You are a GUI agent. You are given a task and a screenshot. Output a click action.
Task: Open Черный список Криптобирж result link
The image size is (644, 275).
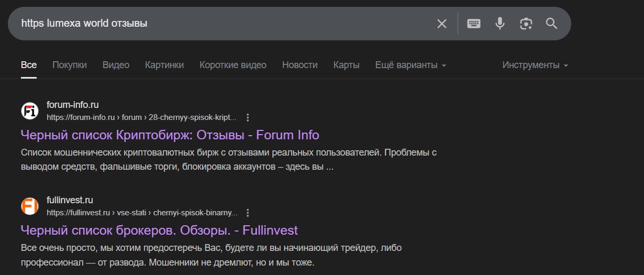point(170,135)
